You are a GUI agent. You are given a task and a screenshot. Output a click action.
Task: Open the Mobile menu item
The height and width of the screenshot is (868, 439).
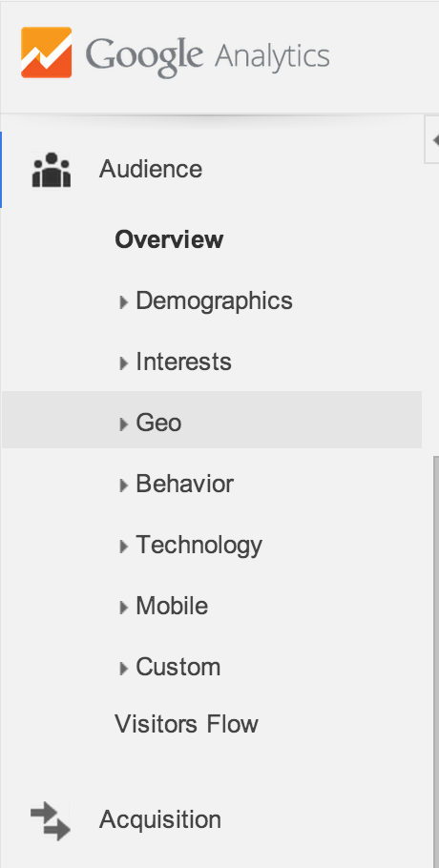click(172, 606)
